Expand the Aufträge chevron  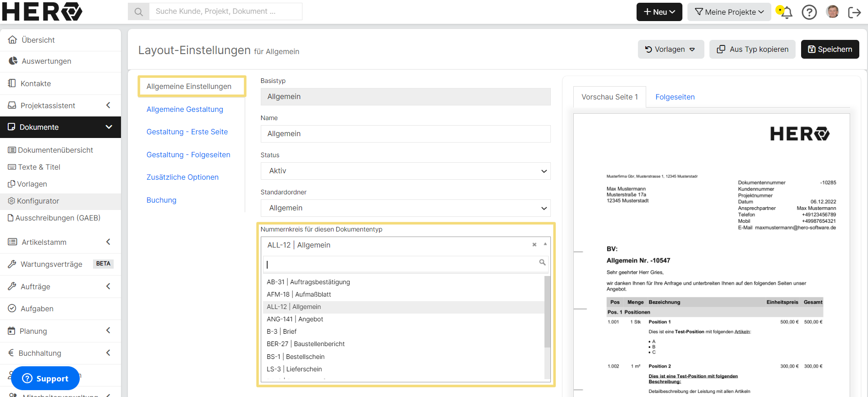click(x=108, y=287)
